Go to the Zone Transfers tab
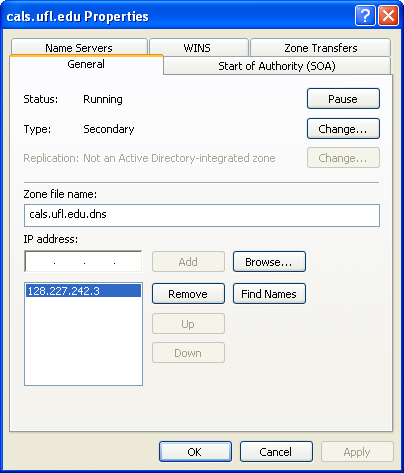404x473 pixels. coord(320,48)
